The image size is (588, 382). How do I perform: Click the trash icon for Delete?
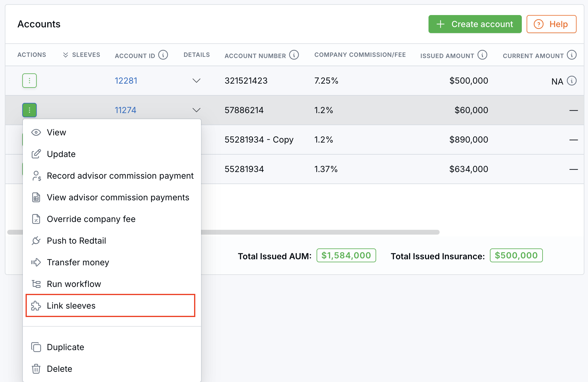[x=36, y=369]
